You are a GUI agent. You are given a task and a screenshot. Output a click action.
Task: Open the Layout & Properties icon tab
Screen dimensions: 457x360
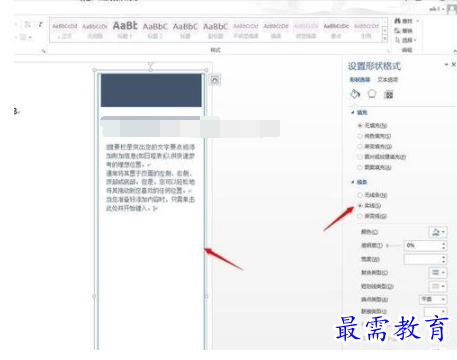pos(388,95)
